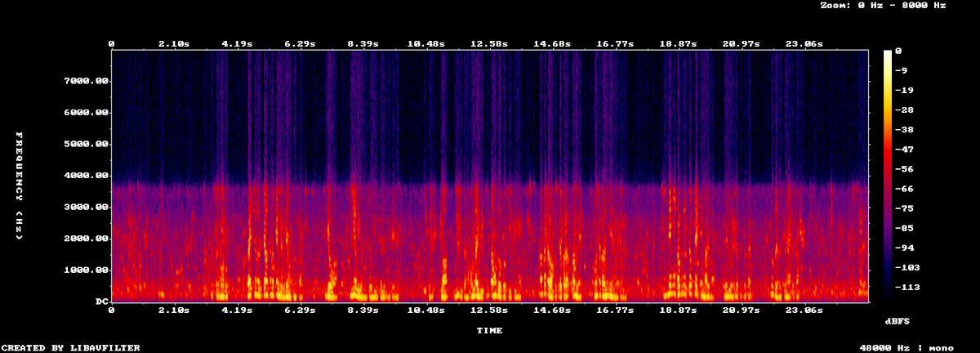
Task: Click the FREQUENCY (Hz) axis title
Action: point(20,185)
